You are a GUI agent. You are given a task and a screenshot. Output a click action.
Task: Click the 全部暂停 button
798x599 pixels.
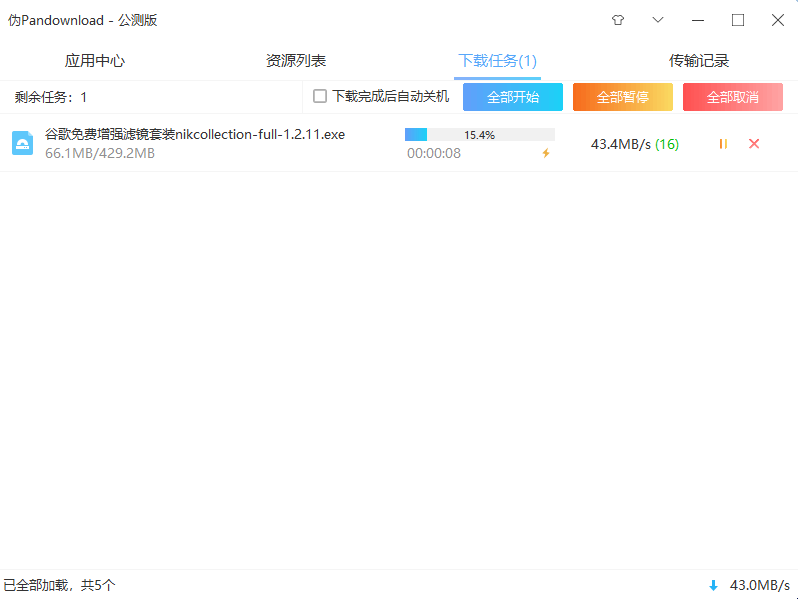(x=622, y=97)
